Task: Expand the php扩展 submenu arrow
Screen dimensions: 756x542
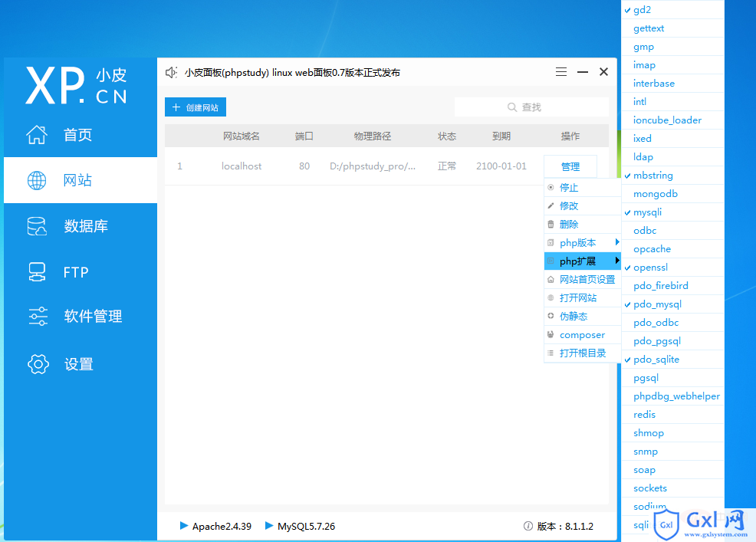Action: coord(616,261)
